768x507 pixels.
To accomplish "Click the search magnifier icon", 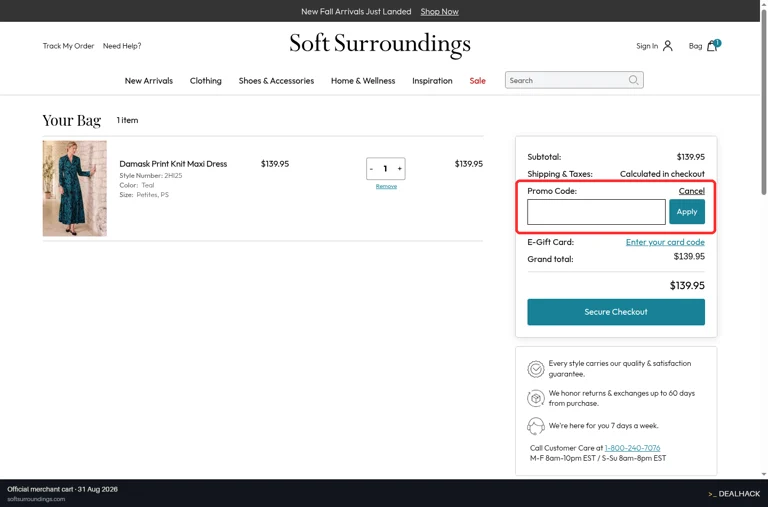I will [633, 80].
